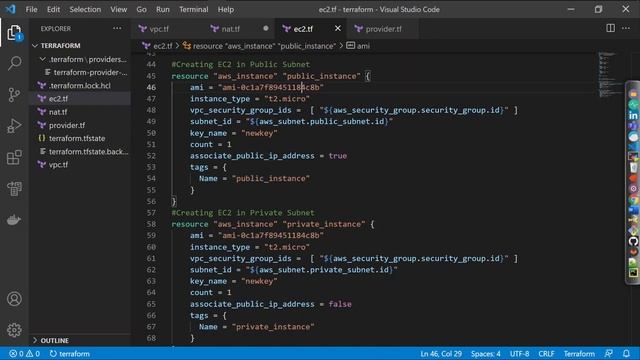Click breadcrumb chevron before ami
The height and width of the screenshot is (360, 640).
[x=341, y=46]
